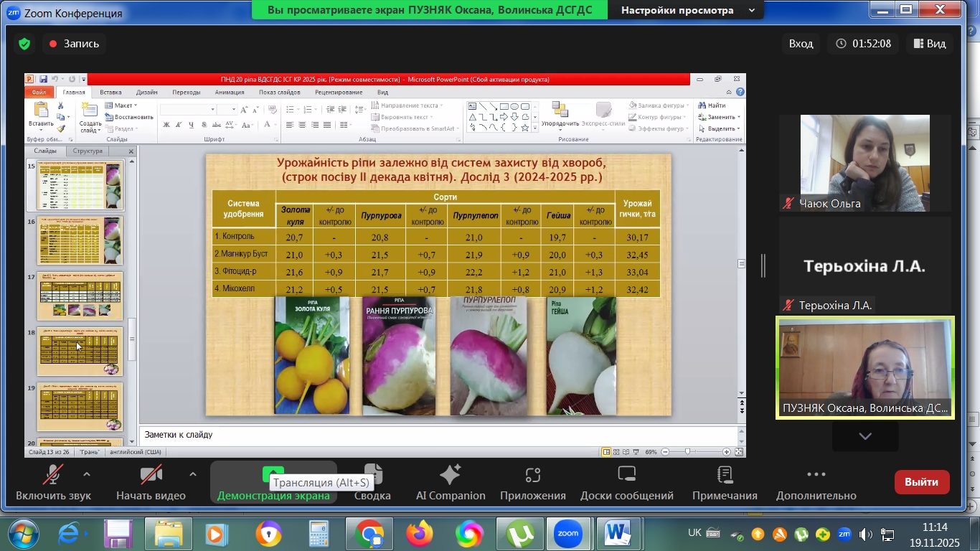
Task: Open the Вид view menu
Action: 929,44
